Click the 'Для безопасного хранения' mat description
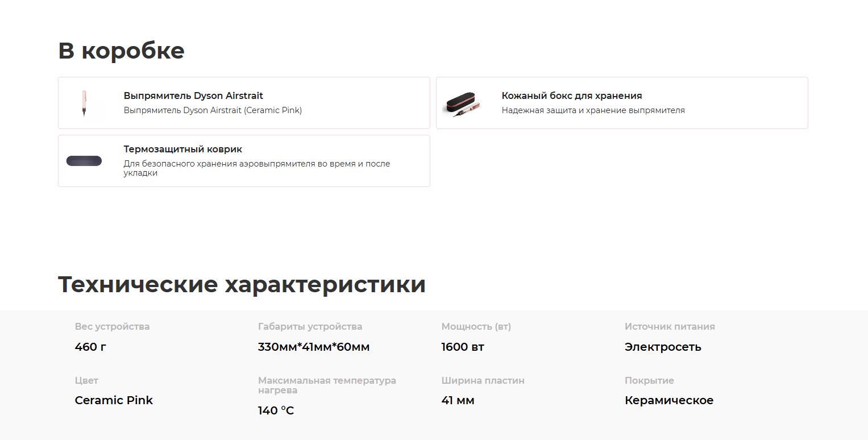 (x=256, y=168)
